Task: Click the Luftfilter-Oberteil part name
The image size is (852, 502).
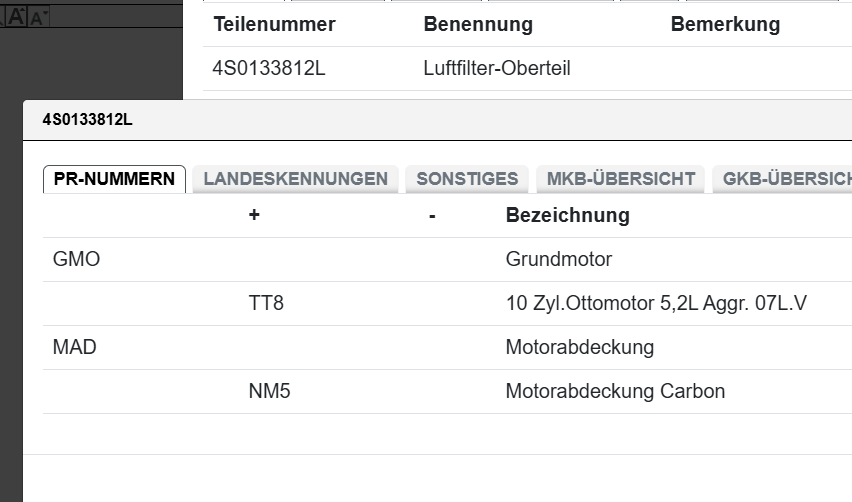Action: pos(497,69)
